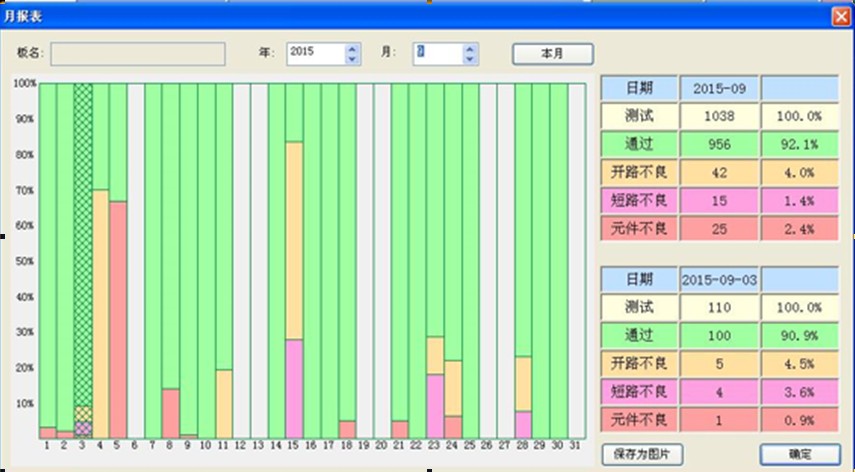
Task: Click the year field showing 2015
Action: point(314,53)
